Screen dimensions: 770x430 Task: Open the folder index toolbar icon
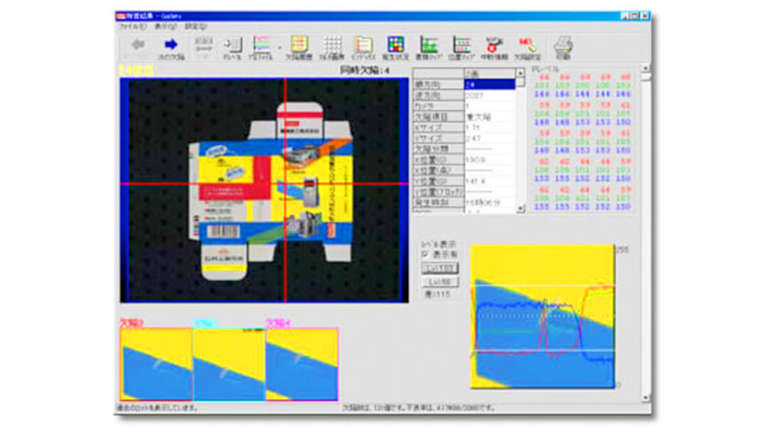pyautogui.click(x=363, y=48)
